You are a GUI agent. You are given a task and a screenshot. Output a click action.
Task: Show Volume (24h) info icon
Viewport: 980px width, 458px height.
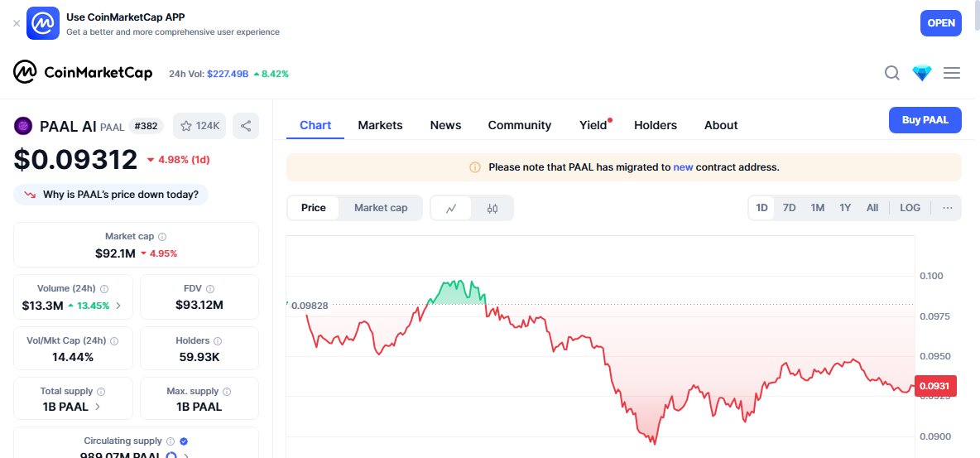tap(104, 288)
